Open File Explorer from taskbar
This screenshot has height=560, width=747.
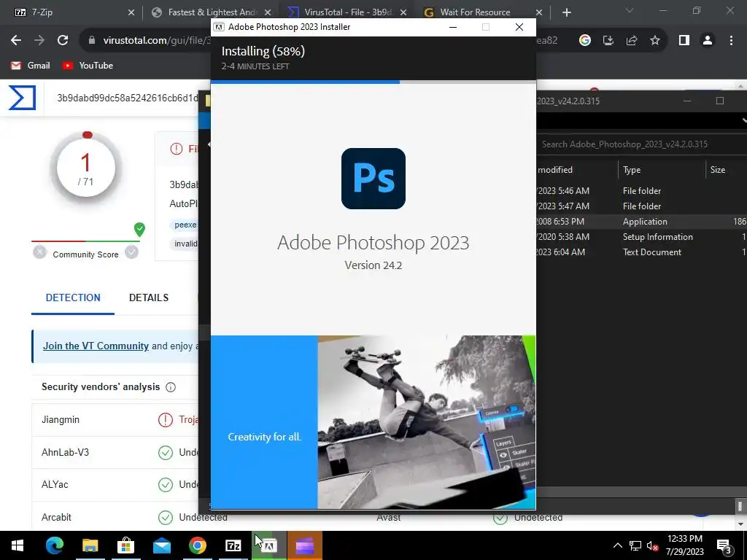90,545
